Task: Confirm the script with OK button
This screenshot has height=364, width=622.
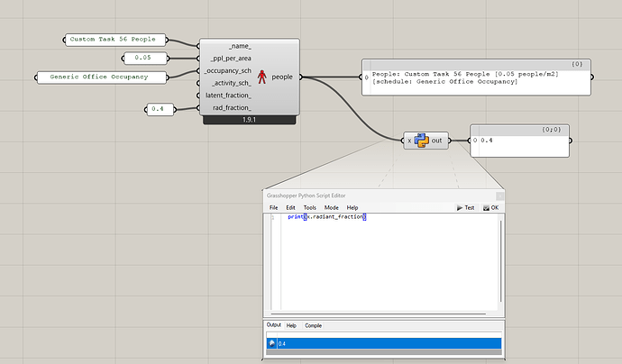Action: pos(492,207)
